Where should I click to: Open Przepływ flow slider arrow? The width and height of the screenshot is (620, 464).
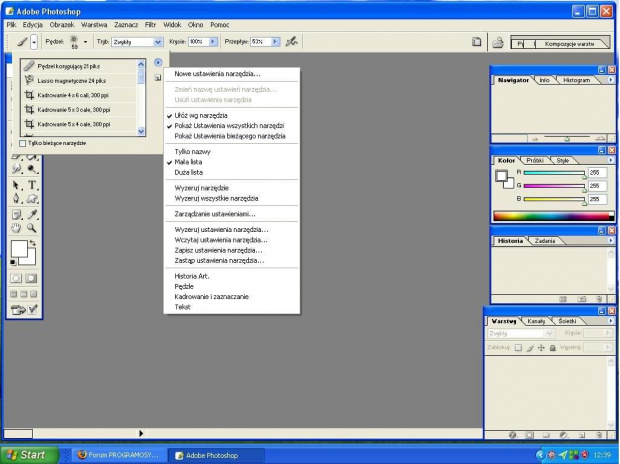[x=275, y=42]
